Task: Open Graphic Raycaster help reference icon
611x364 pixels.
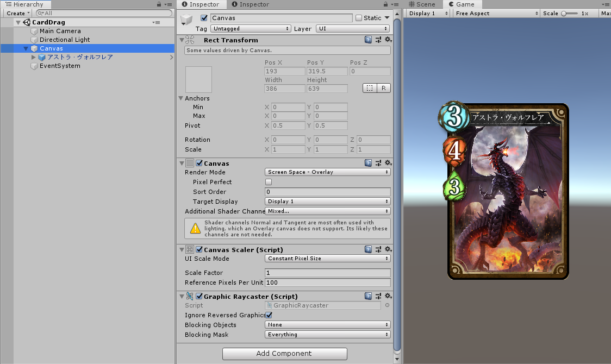Action: click(368, 296)
